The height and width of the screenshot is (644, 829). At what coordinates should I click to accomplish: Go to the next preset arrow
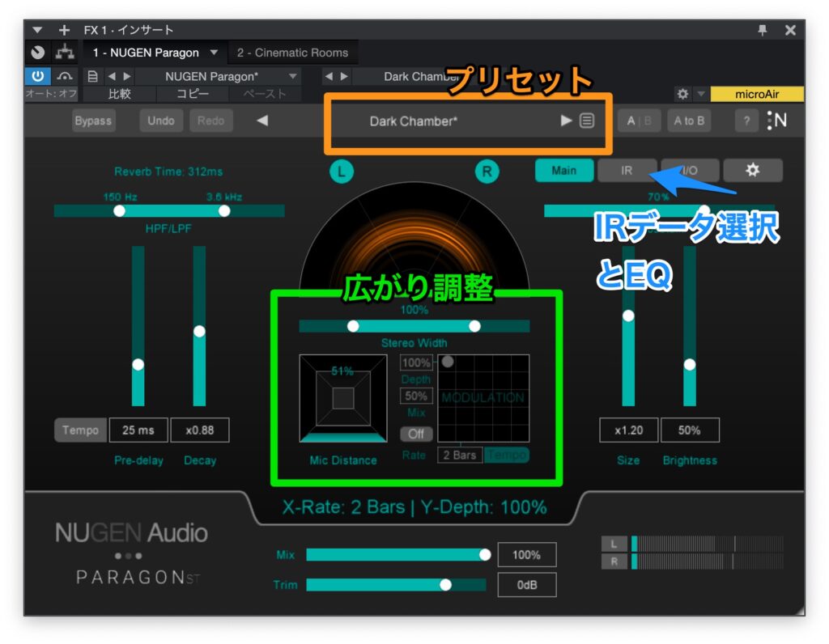tap(566, 121)
